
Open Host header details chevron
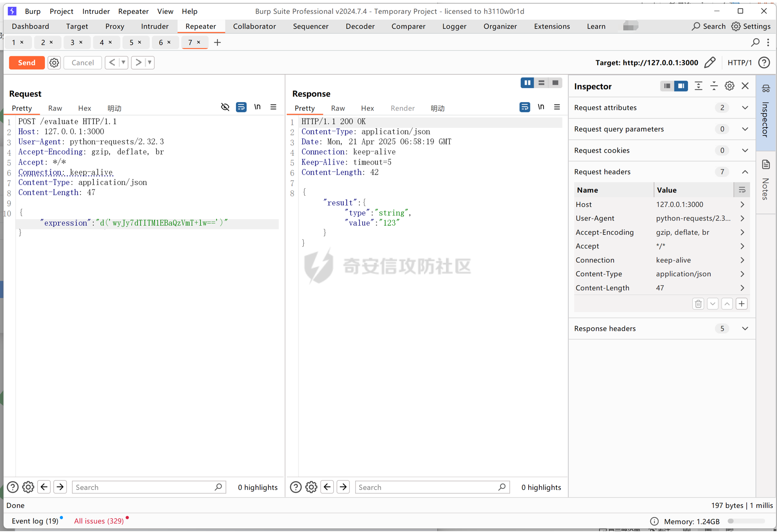tap(742, 205)
